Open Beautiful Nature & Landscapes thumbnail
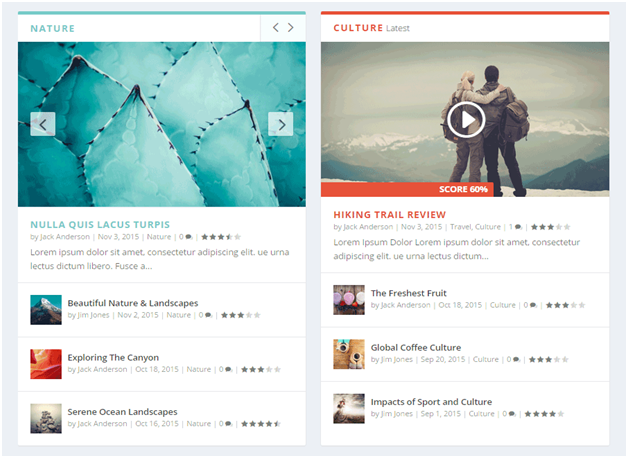Image resolution: width=628 pixels, height=458 pixels. coord(46,309)
